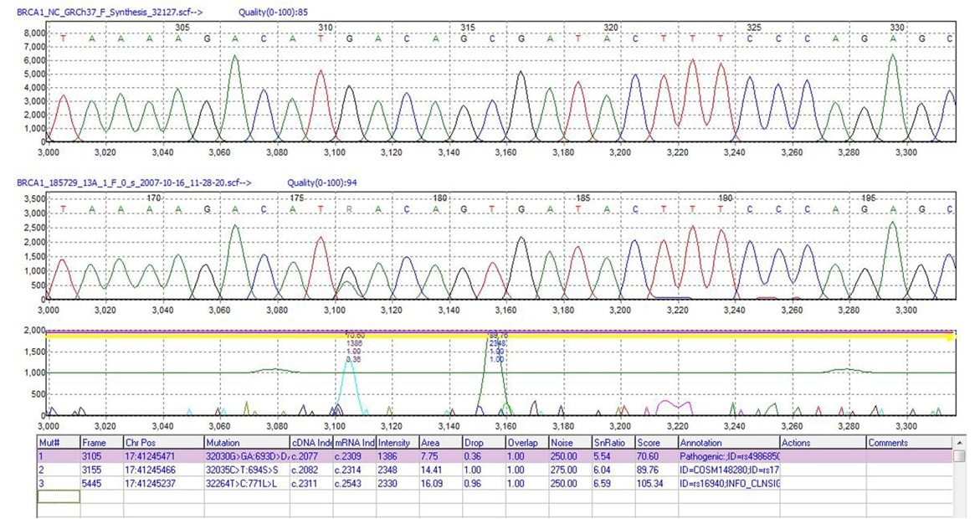Click the Comments column header

pyautogui.click(x=909, y=442)
